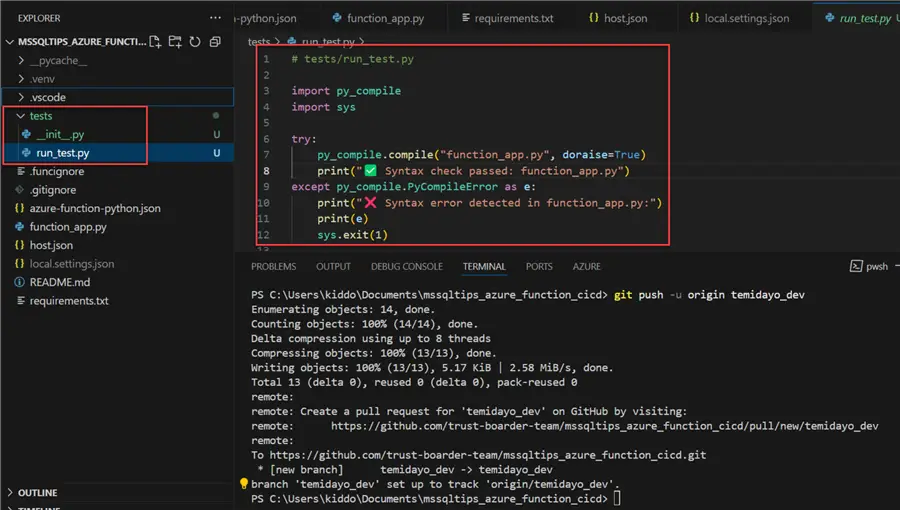
Task: Click the lightbulb hint icon in terminal
Action: pyautogui.click(x=244, y=484)
